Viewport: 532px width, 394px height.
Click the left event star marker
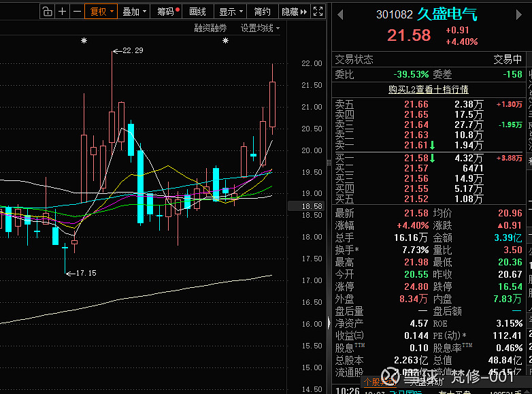tap(84, 41)
